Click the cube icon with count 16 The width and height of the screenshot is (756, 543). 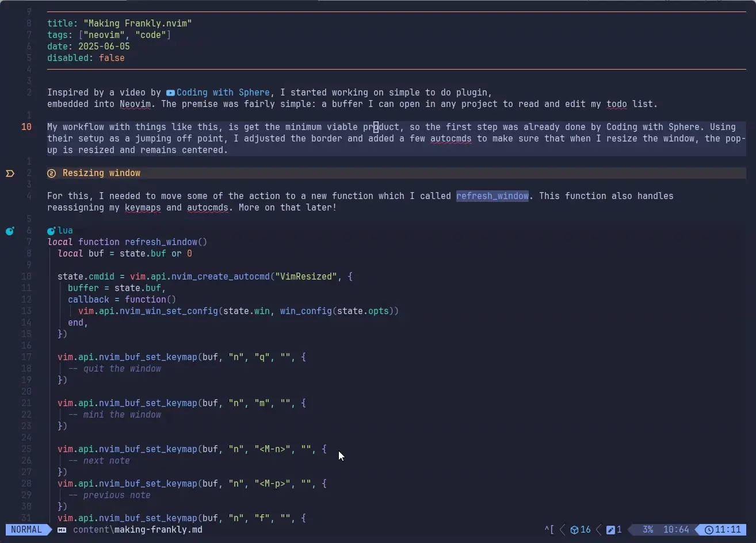[x=574, y=530]
